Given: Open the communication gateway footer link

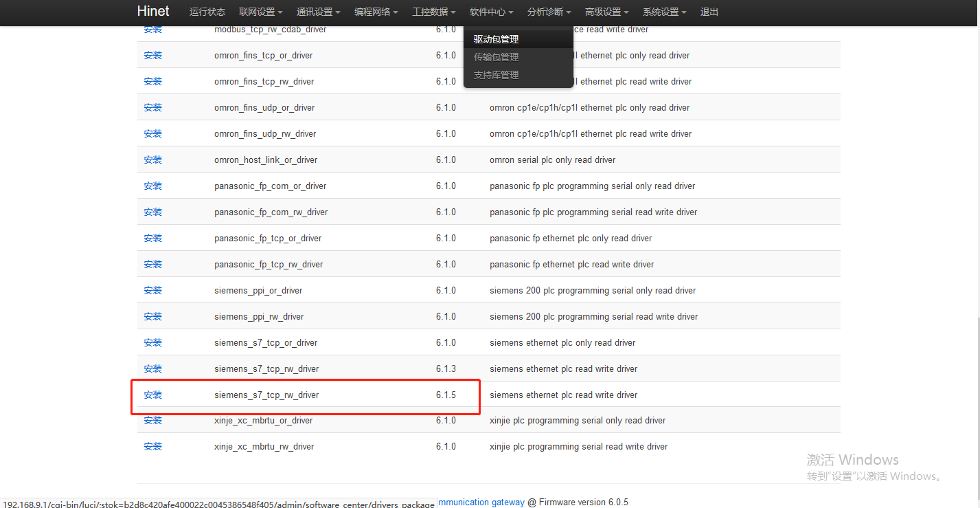Looking at the screenshot, I should 481,503.
